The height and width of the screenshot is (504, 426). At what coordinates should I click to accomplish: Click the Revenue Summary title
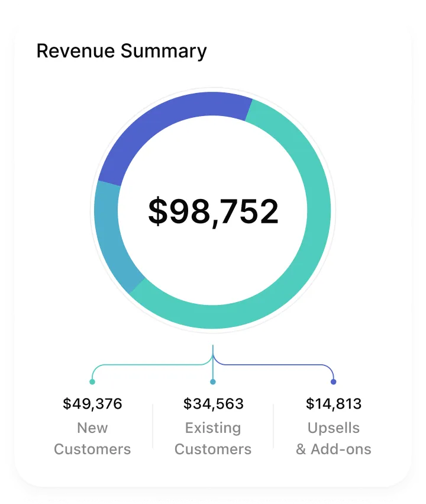(x=121, y=51)
